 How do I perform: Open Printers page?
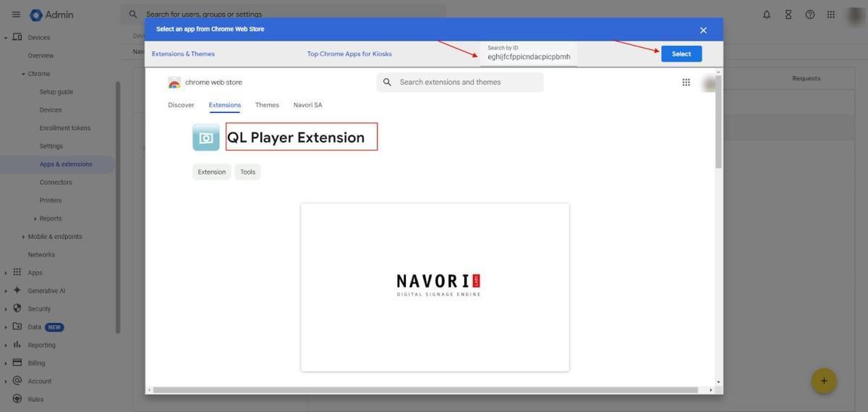51,201
